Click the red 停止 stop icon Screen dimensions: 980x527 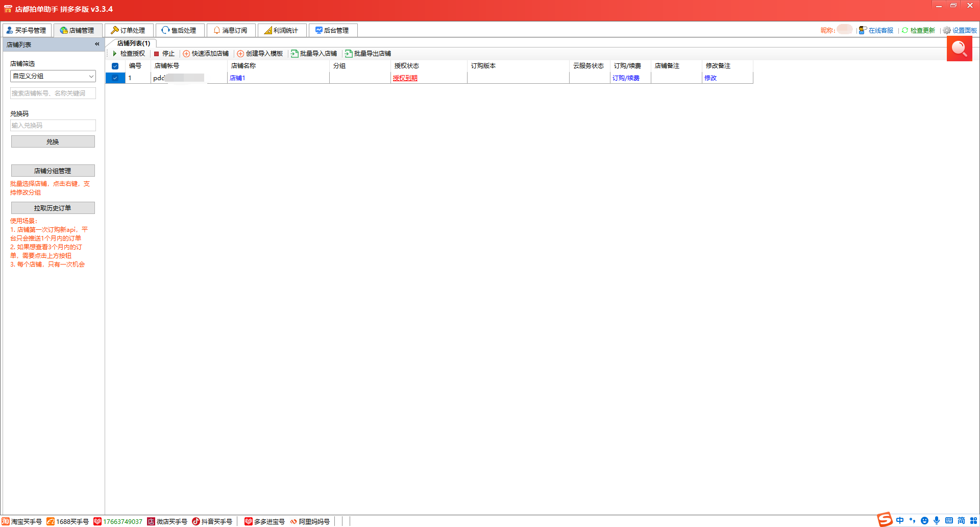(157, 54)
